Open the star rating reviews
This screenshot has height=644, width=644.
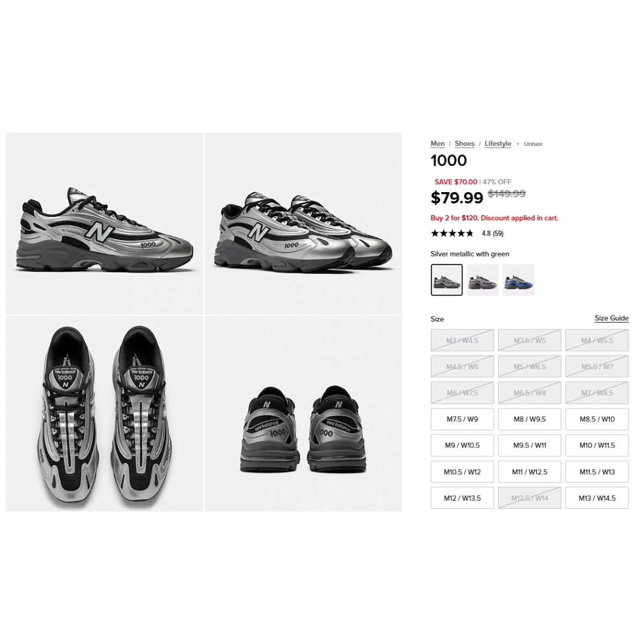click(x=467, y=233)
